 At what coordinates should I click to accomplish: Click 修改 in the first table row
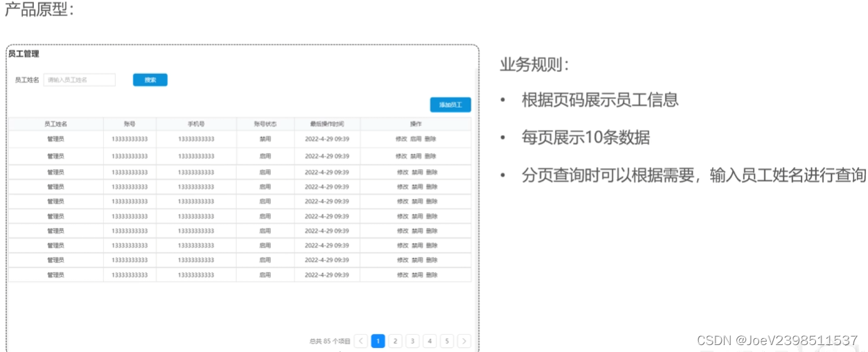(402, 139)
